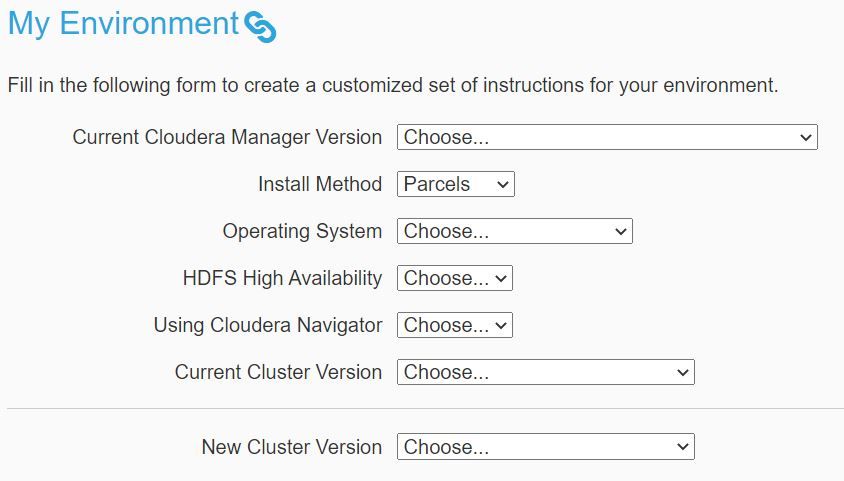Select the Operating System label text
The height and width of the screenshot is (481, 844).
click(302, 231)
